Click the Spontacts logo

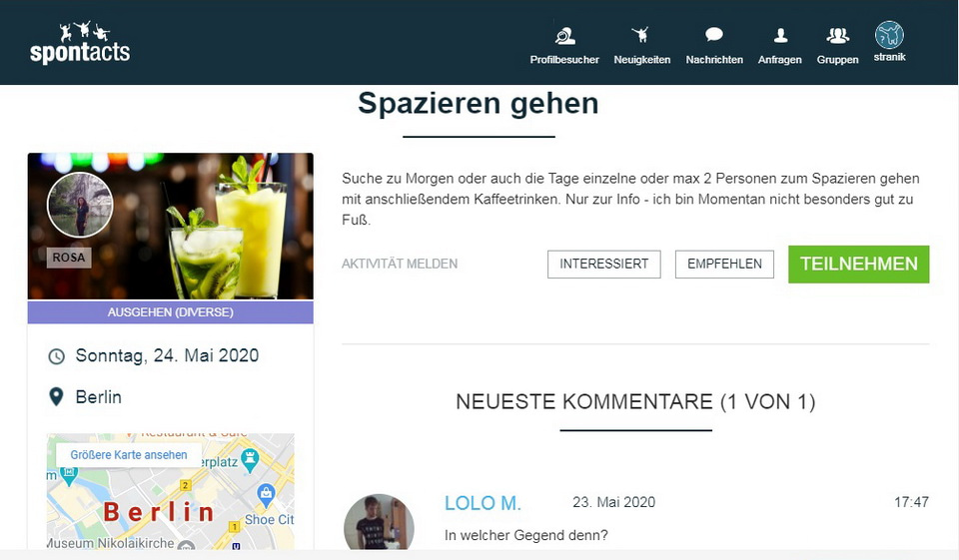click(x=80, y=42)
